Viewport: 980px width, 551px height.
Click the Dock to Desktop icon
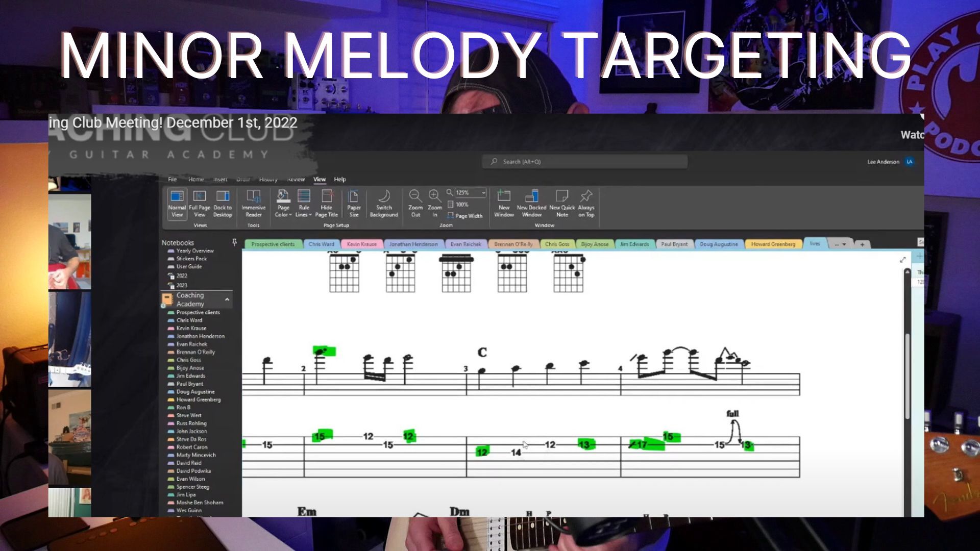(222, 197)
